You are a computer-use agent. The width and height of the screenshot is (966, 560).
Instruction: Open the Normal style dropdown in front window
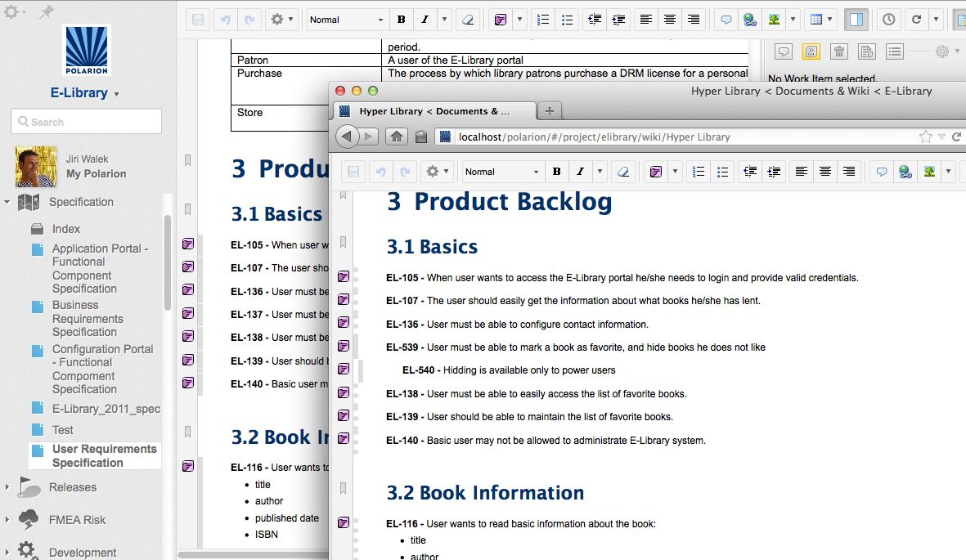coord(501,171)
